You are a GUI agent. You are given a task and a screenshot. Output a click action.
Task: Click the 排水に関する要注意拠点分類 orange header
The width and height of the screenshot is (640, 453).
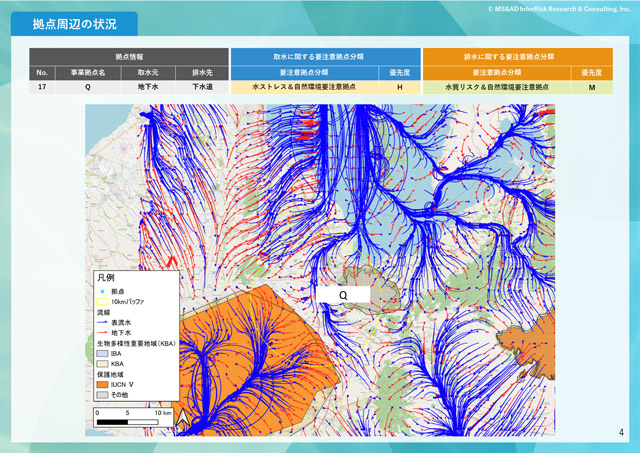click(x=518, y=57)
